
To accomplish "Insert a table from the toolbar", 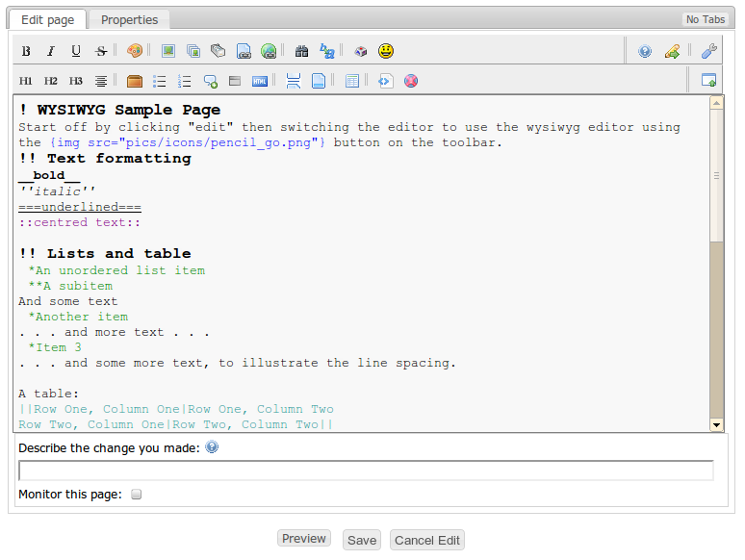I will 352,82.
